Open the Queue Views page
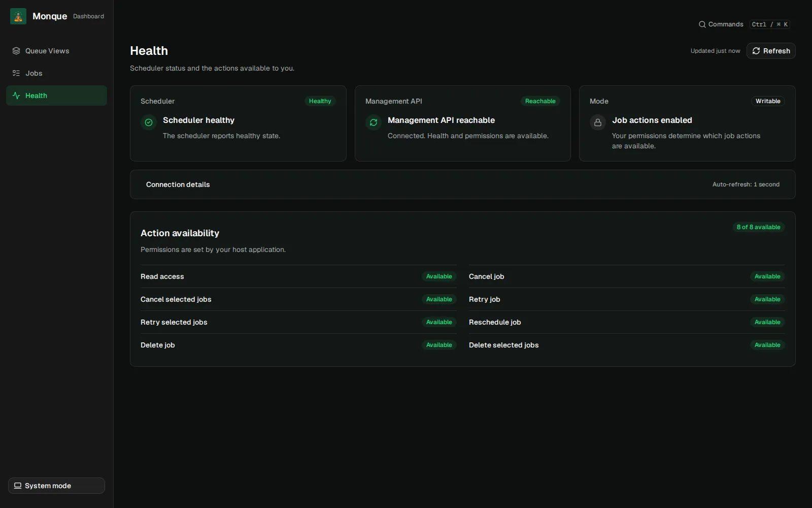This screenshot has height=508, width=812. [56, 51]
